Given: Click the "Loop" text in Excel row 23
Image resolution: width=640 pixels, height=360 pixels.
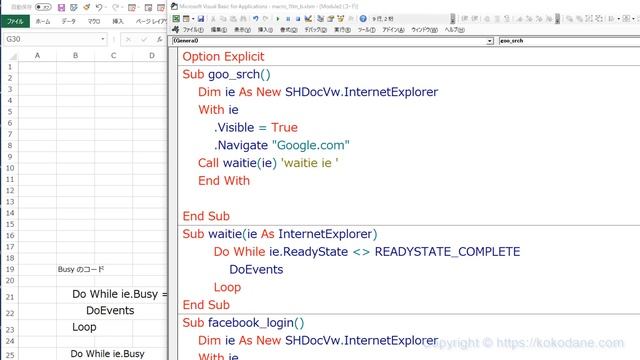Looking at the screenshot, I should coord(84,327).
